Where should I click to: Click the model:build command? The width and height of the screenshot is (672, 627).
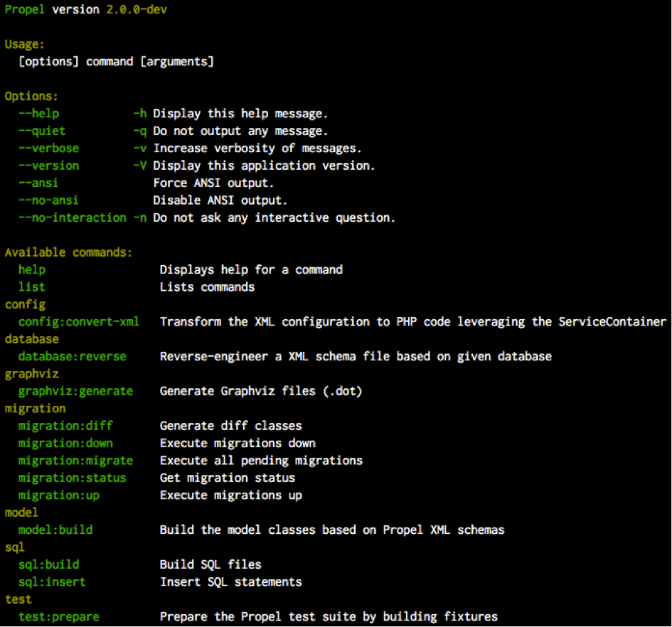click(55, 530)
